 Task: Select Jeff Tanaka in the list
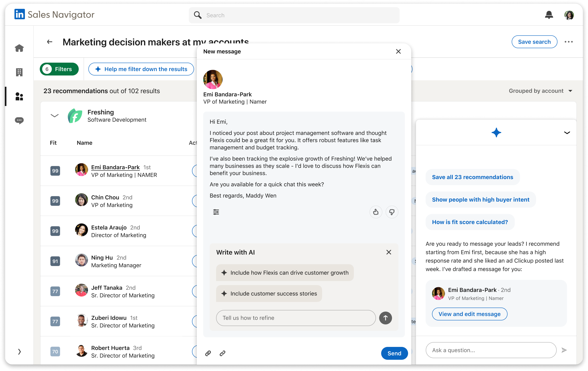(107, 288)
